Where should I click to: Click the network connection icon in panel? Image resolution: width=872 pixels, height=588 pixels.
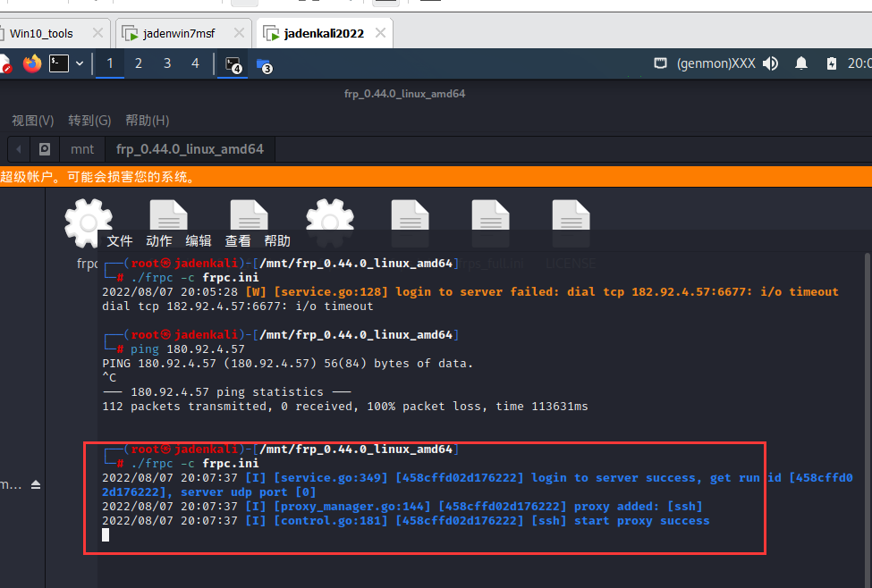point(660,63)
